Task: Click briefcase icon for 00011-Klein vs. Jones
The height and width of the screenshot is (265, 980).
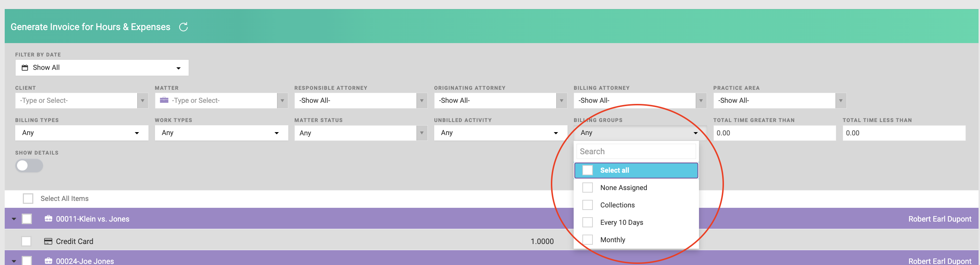Action: [48, 219]
